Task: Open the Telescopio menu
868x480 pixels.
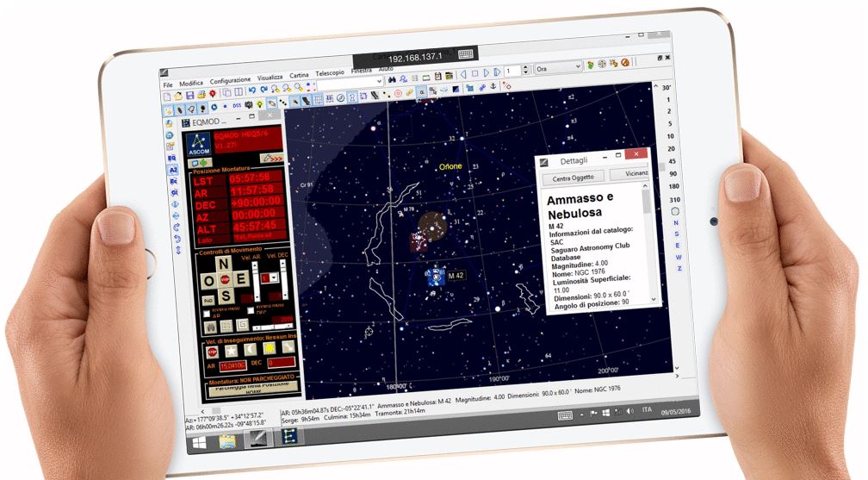Action: coord(329,74)
